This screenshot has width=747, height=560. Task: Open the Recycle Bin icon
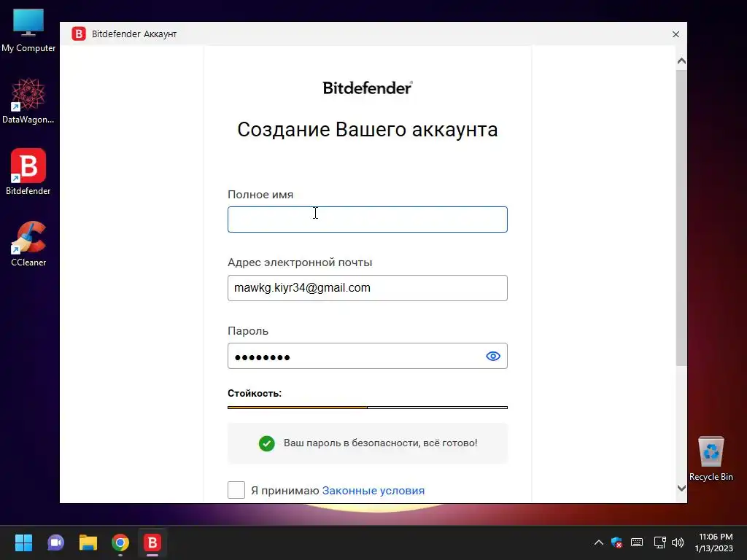tap(711, 459)
